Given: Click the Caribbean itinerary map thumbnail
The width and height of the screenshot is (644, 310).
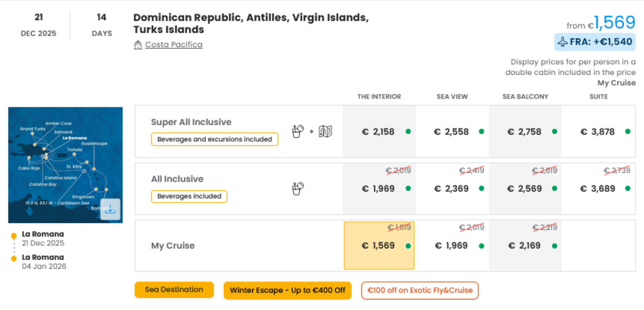Looking at the screenshot, I should pyautogui.click(x=65, y=165).
